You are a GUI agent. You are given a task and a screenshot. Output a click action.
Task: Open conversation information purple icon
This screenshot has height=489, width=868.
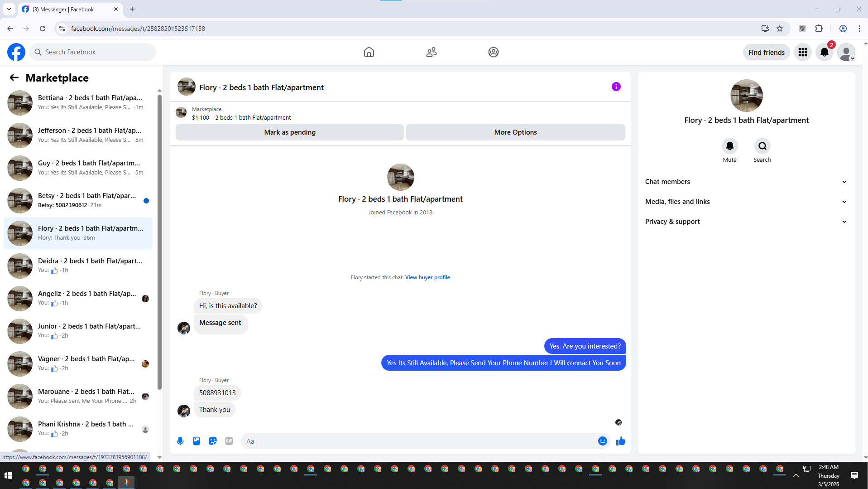click(x=616, y=87)
